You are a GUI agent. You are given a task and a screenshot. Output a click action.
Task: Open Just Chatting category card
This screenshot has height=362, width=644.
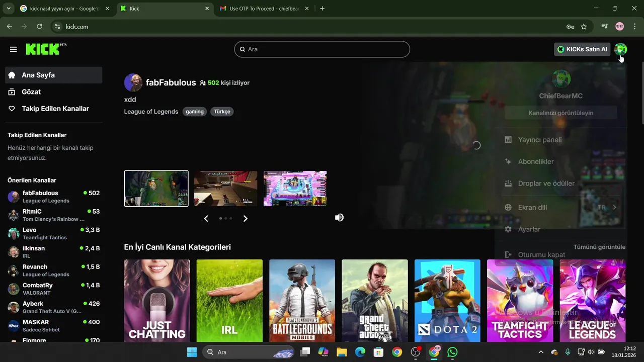[x=157, y=301]
